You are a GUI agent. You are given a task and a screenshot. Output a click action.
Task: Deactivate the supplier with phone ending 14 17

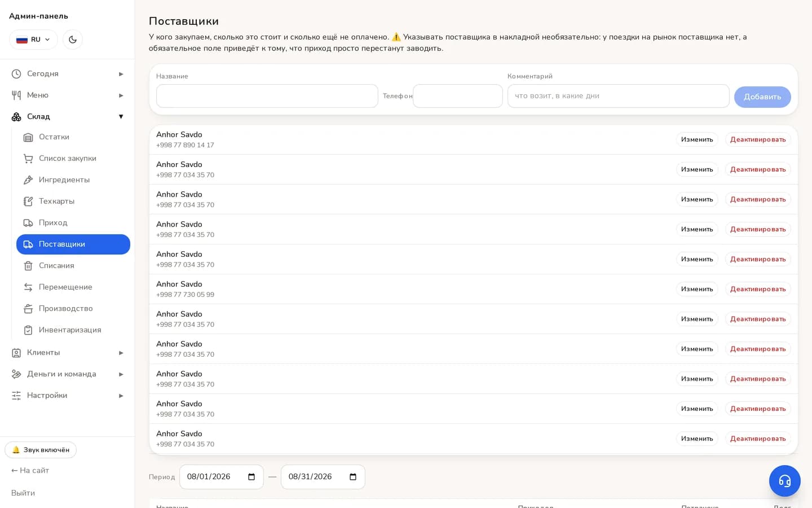click(758, 139)
